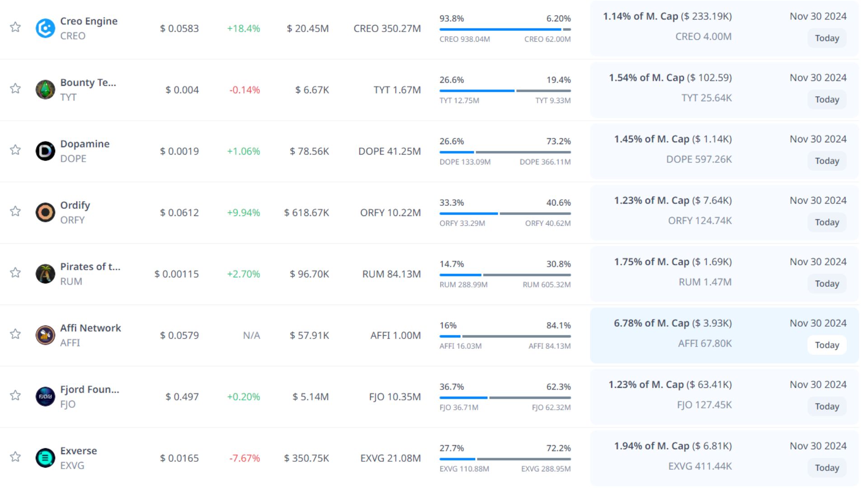Toggle watchlist star for Exverse
The height and width of the screenshot is (488, 868).
point(15,457)
